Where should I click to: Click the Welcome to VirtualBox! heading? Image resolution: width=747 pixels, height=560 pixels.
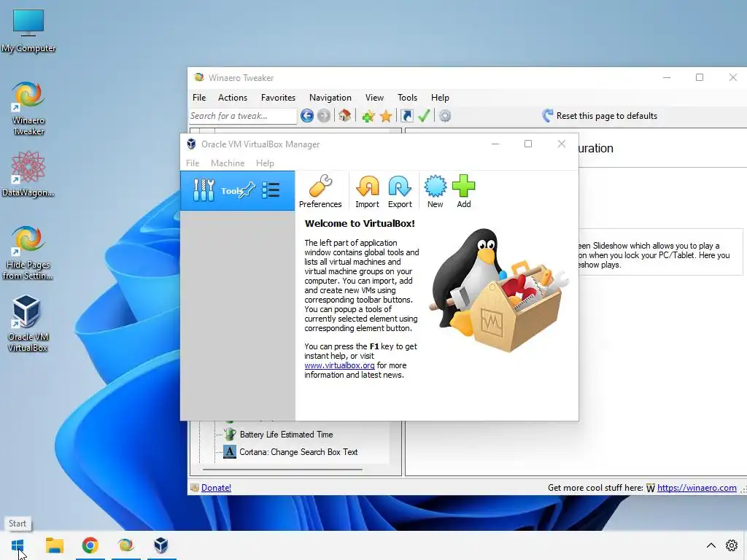tap(360, 223)
